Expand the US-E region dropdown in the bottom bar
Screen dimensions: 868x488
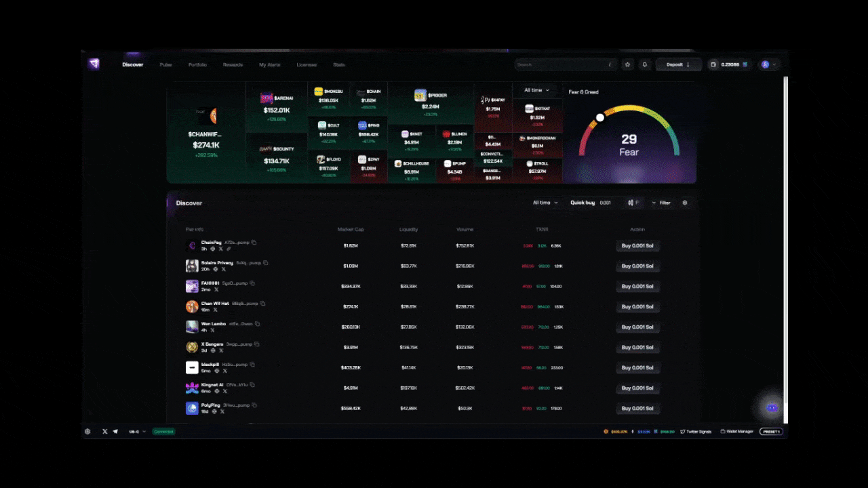(136, 431)
